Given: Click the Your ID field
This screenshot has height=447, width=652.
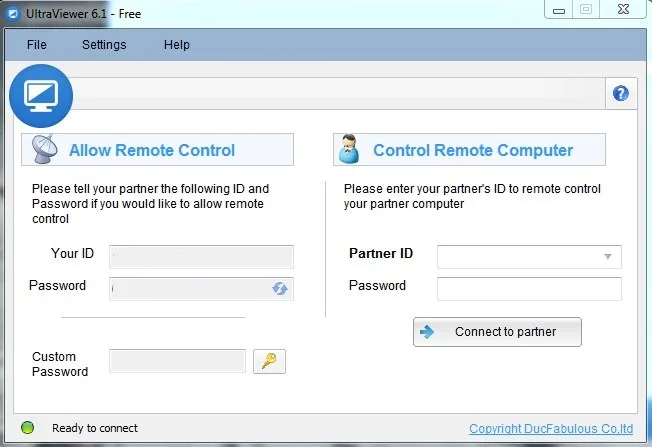Looking at the screenshot, I should tap(201, 257).
